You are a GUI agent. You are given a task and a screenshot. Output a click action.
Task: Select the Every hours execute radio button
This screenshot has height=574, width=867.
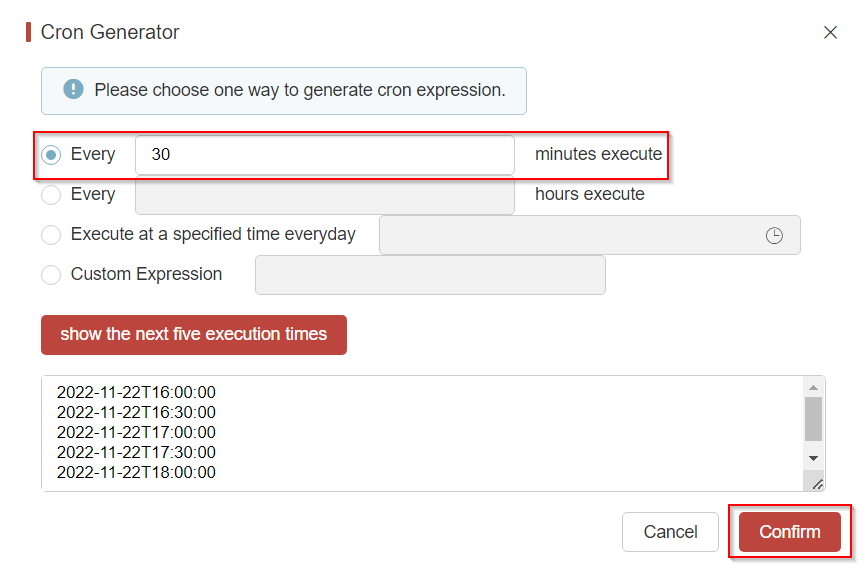point(51,195)
